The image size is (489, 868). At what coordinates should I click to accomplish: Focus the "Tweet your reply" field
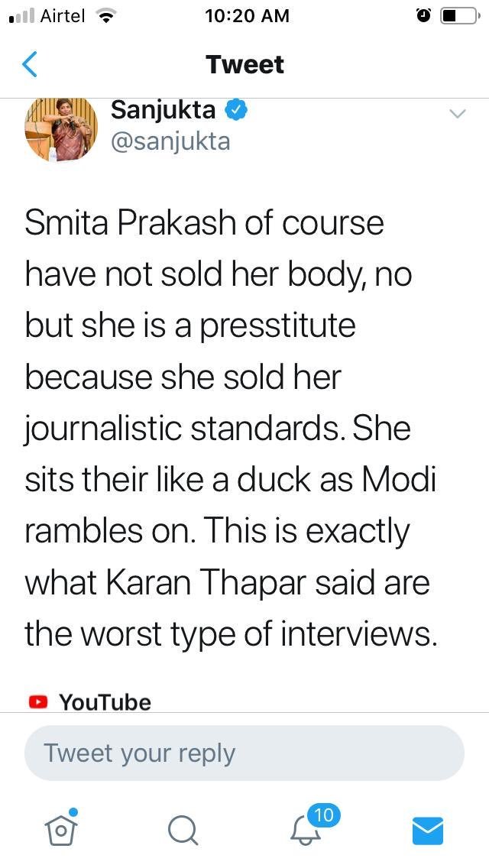click(244, 753)
